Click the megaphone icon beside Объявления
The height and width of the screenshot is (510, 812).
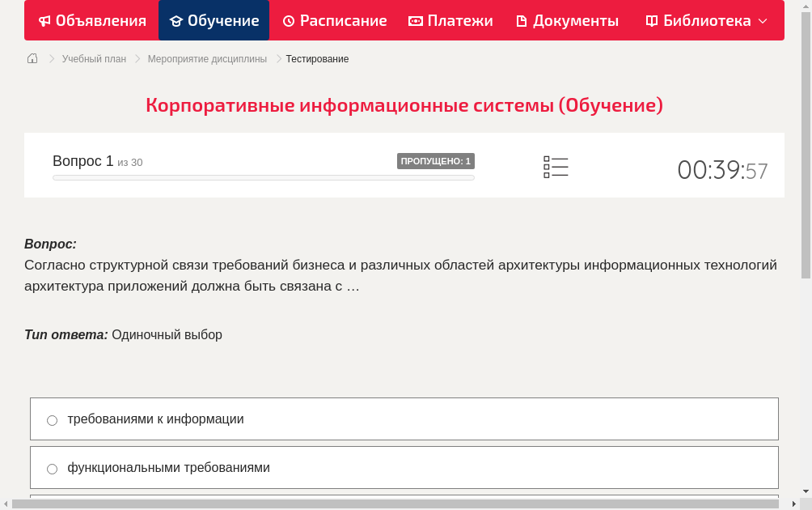45,21
